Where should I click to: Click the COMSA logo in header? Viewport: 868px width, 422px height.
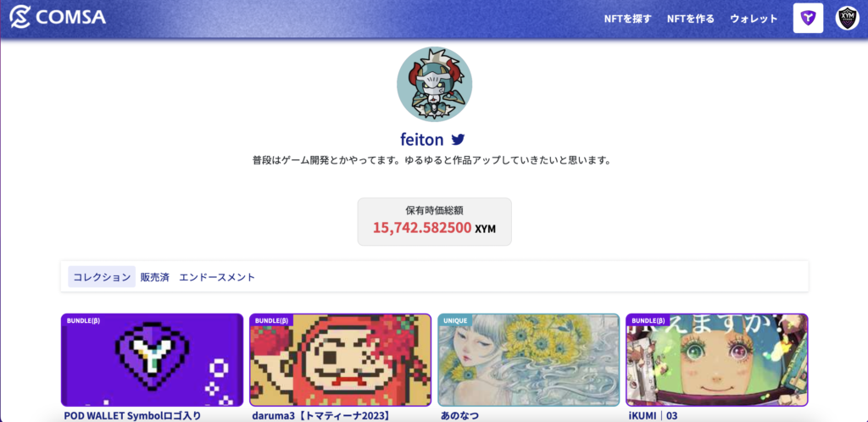[58, 18]
